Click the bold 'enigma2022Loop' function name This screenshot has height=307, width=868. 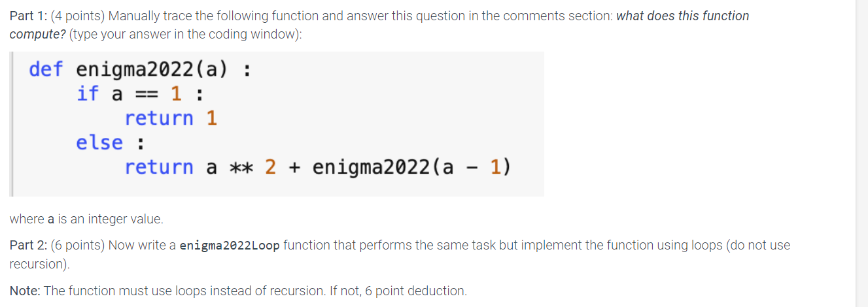(230, 246)
